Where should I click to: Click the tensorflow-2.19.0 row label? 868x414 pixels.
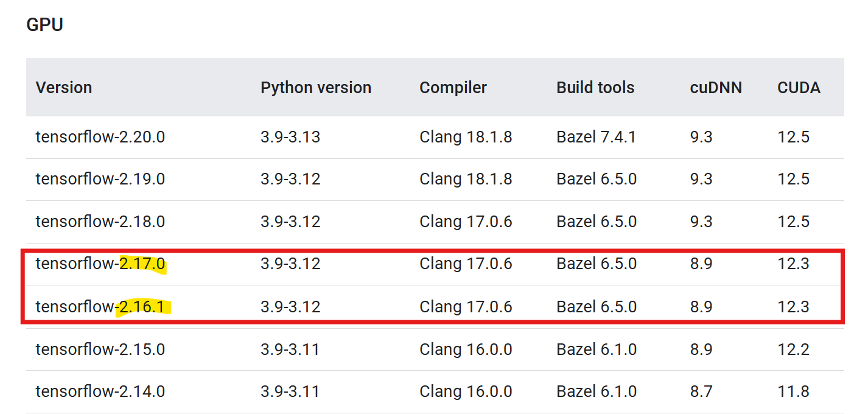(x=100, y=180)
